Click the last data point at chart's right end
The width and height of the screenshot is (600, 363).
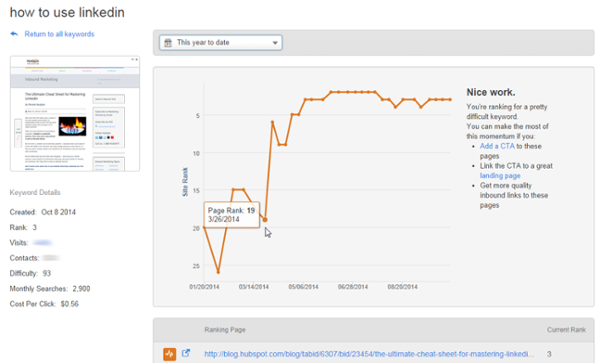tap(450, 99)
